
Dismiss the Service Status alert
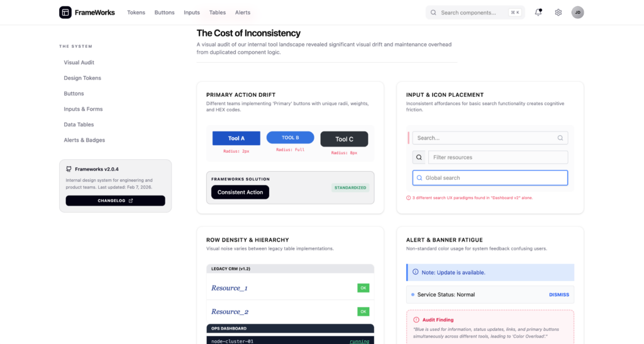[558, 294]
